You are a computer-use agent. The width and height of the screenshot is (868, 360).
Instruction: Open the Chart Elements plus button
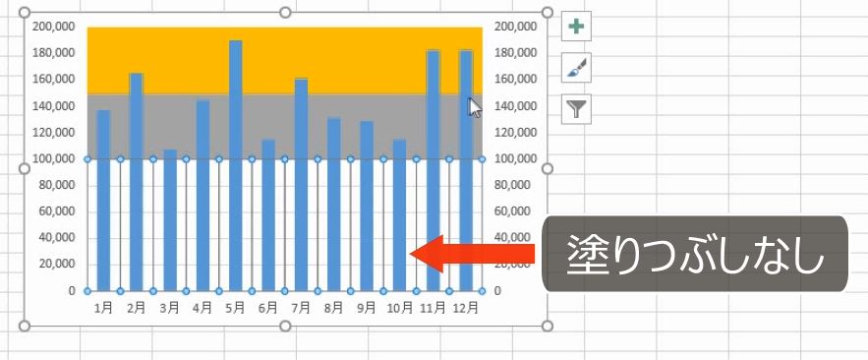tap(576, 26)
